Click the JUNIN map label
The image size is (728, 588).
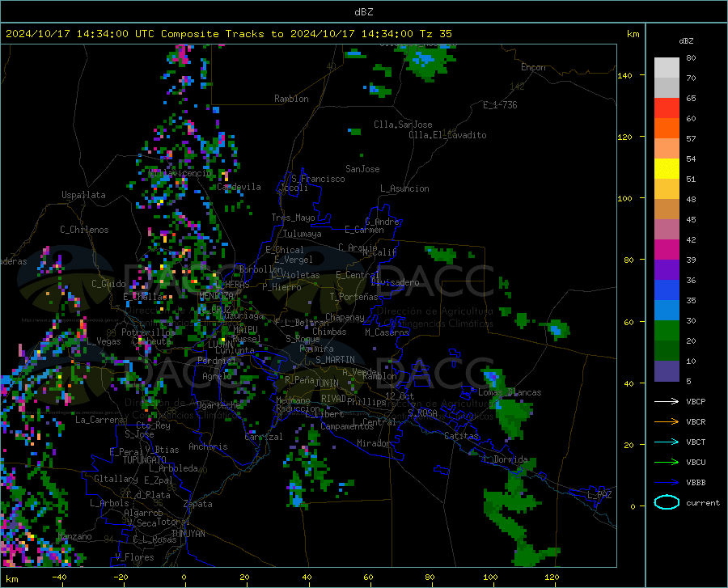pyautogui.click(x=327, y=383)
